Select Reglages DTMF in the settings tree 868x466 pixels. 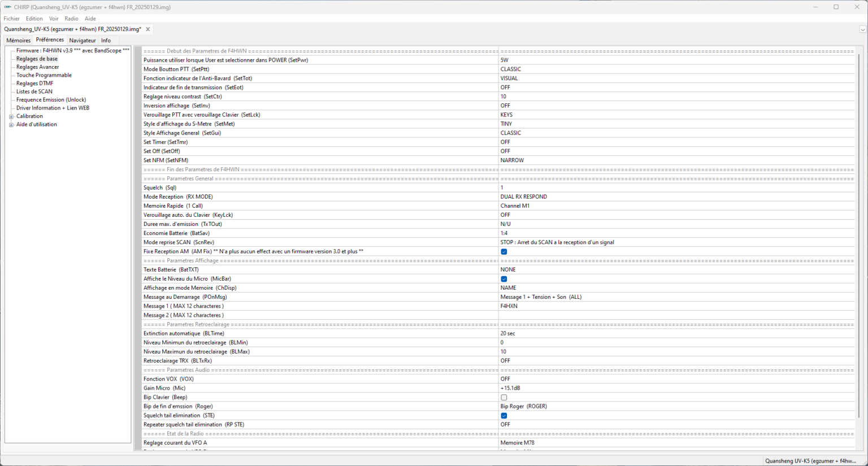click(34, 84)
